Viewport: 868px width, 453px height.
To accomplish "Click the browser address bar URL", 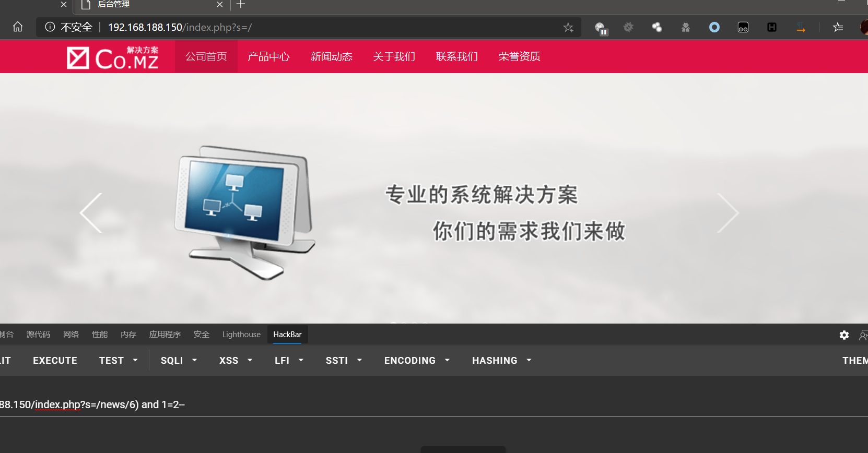I will (180, 27).
